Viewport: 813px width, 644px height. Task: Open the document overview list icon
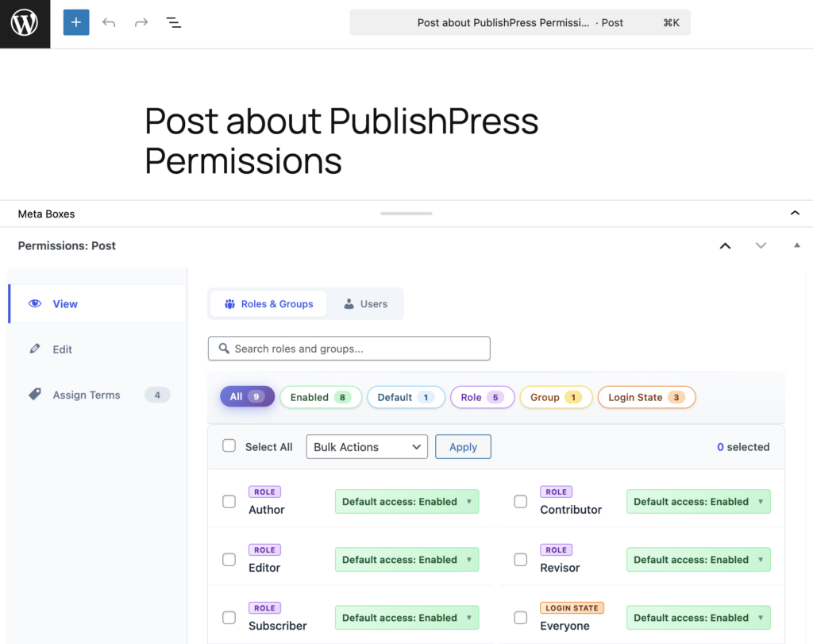tap(174, 22)
